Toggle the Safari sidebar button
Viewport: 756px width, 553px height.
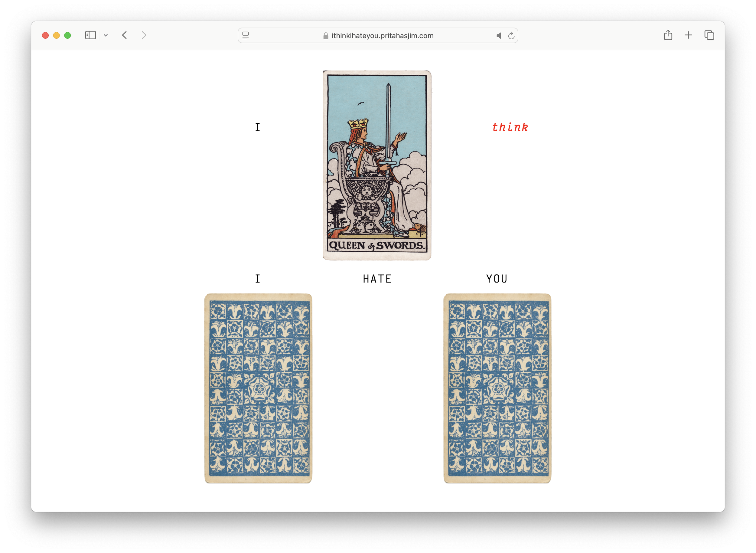90,35
